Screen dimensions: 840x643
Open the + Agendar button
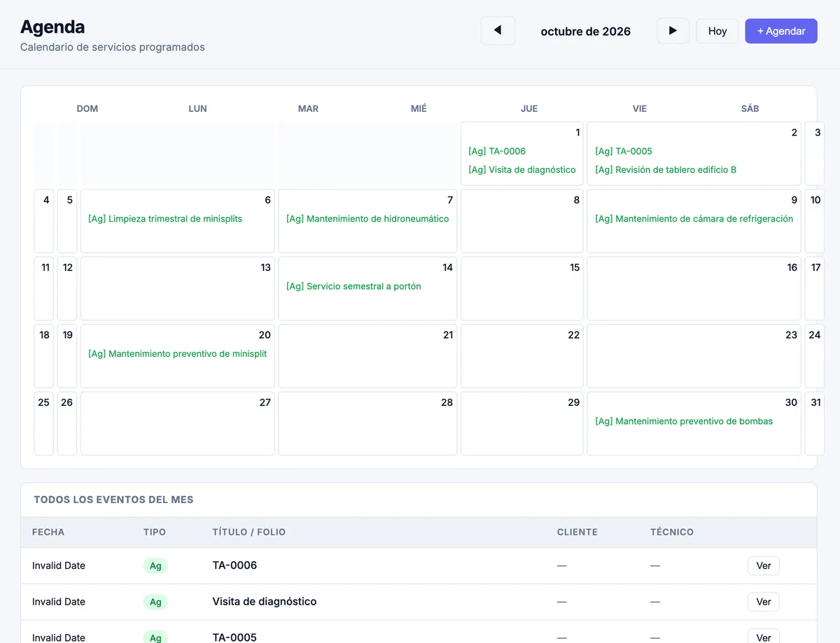781,31
